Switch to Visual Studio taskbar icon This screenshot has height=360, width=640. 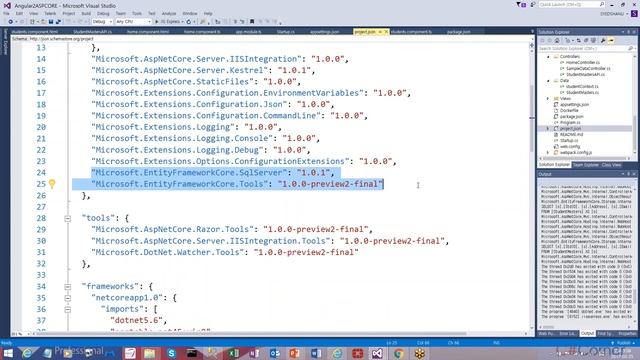377,353
